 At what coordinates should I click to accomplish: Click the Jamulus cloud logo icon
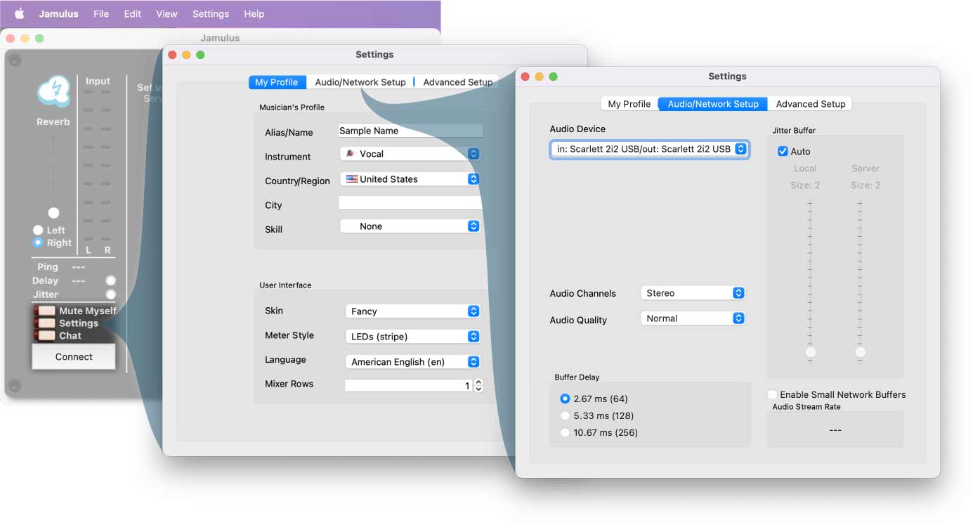[53, 92]
